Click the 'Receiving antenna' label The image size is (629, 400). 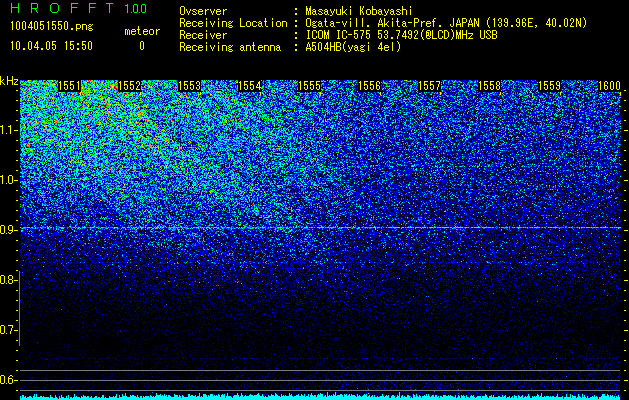[230, 47]
